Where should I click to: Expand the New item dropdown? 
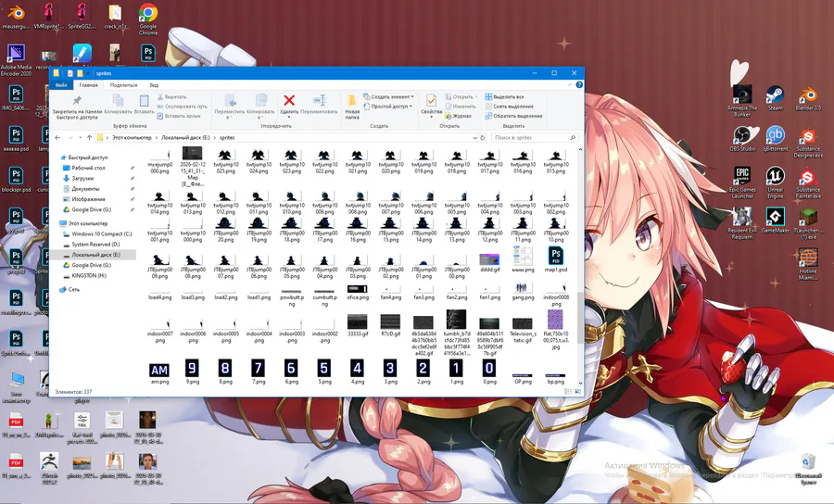(x=412, y=96)
